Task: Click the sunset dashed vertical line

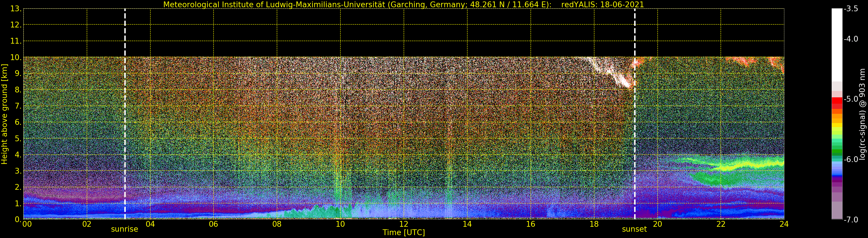Action: pos(635,114)
